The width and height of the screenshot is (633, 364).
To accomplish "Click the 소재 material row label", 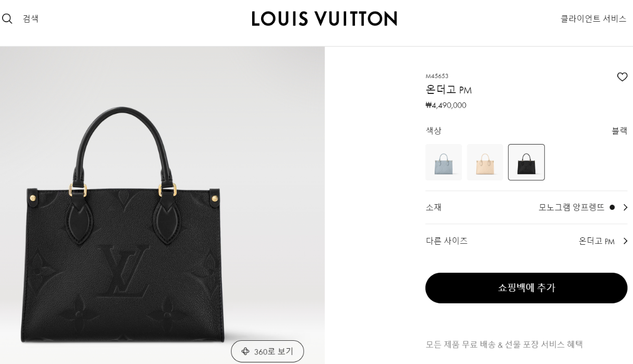I will [434, 207].
